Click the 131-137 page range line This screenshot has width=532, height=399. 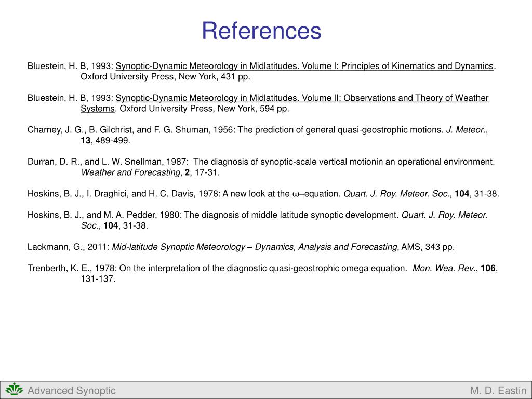(98, 279)
